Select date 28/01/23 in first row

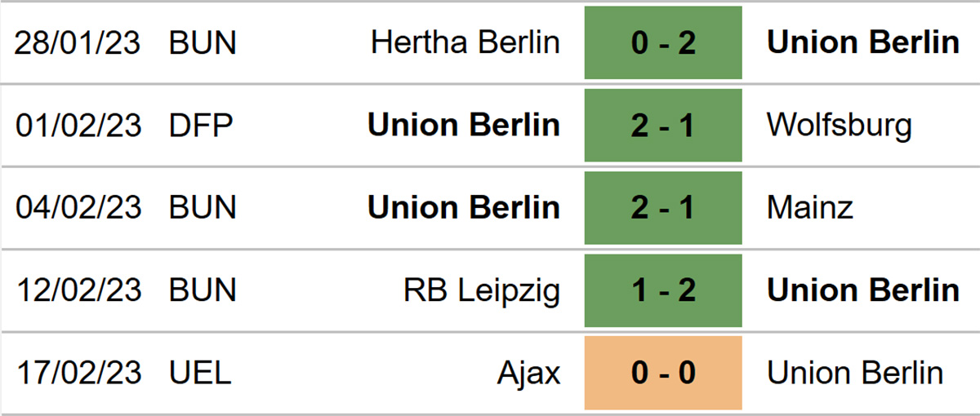(x=78, y=42)
